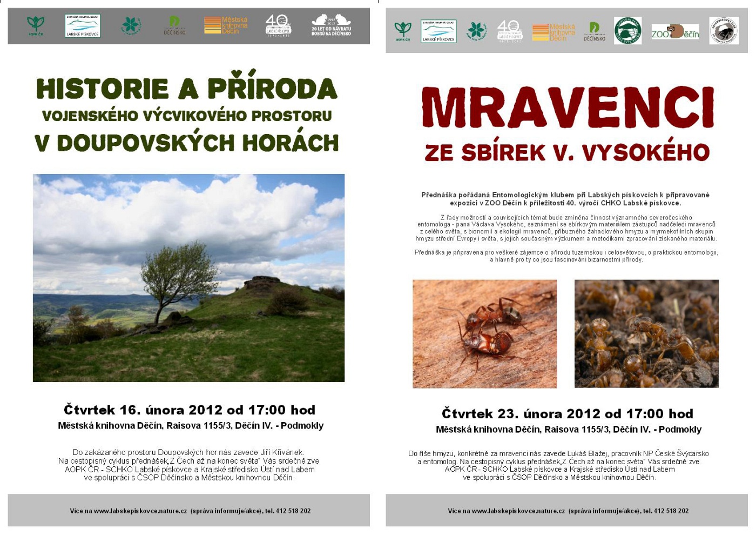
Task: Click the website link in the Doupovské hory poster footer
Action: tap(140, 511)
